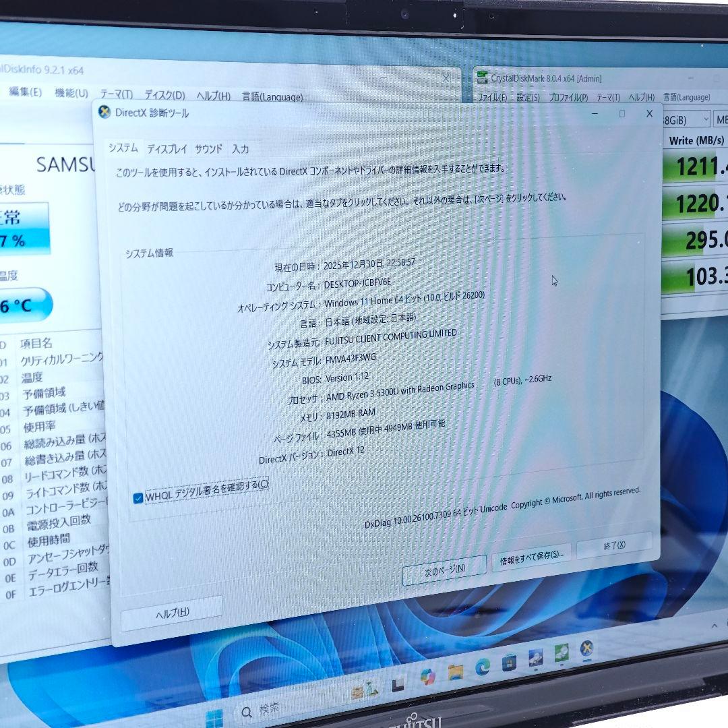Click the DirectX Diagnostic Tool title bar icon
This screenshot has height=728, width=728.
[102, 113]
